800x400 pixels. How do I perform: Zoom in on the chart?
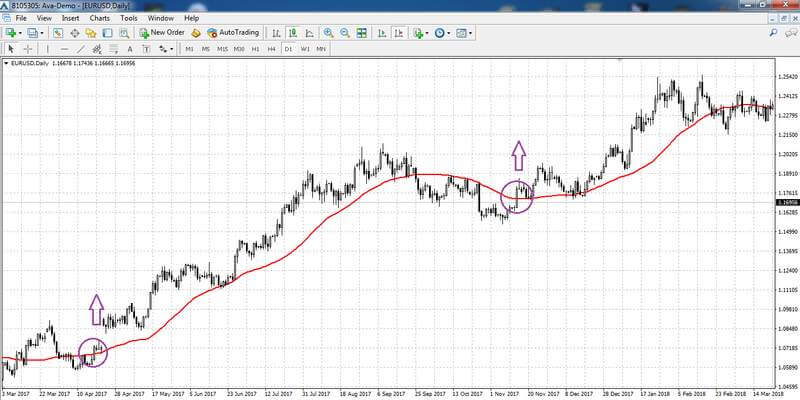click(x=329, y=33)
